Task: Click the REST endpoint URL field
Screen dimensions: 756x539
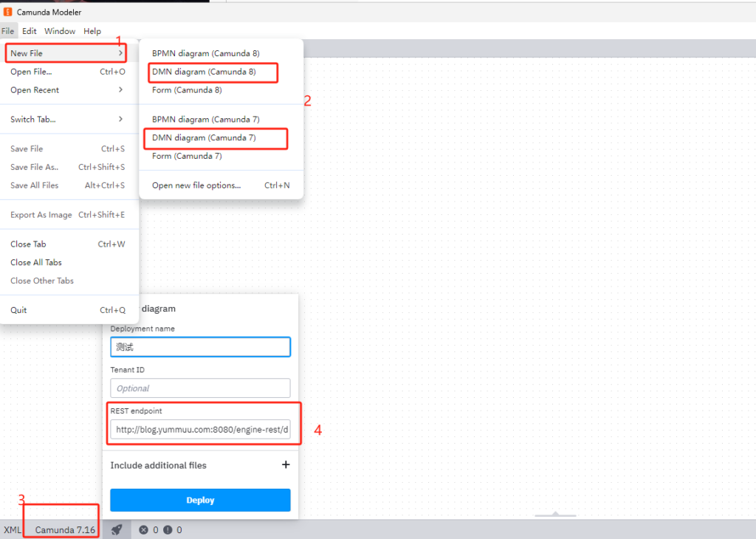Action: point(200,429)
